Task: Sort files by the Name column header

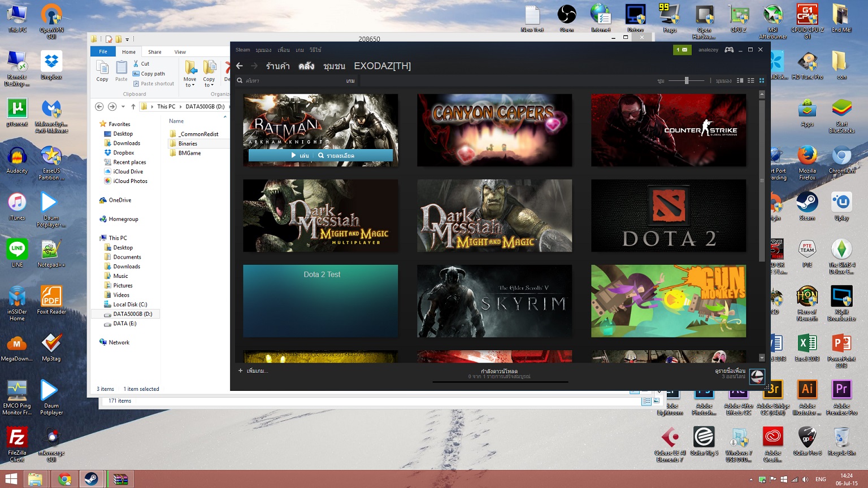Action: [176, 121]
